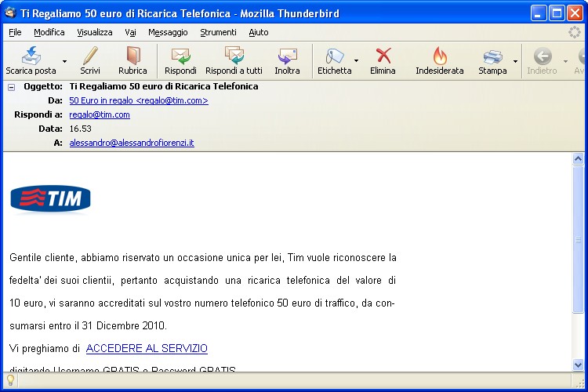Open the Aiuto menu
Image resolution: width=588 pixels, height=392 pixels.
pos(259,32)
